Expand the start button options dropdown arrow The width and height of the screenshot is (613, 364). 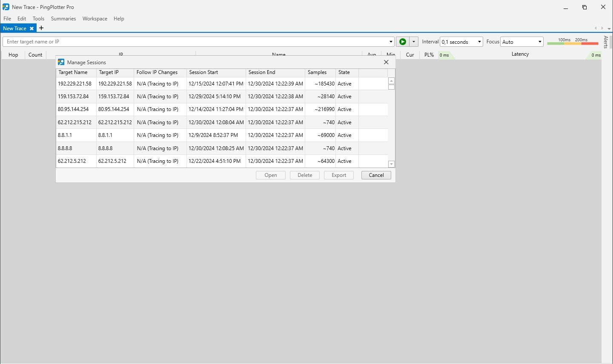click(x=414, y=42)
